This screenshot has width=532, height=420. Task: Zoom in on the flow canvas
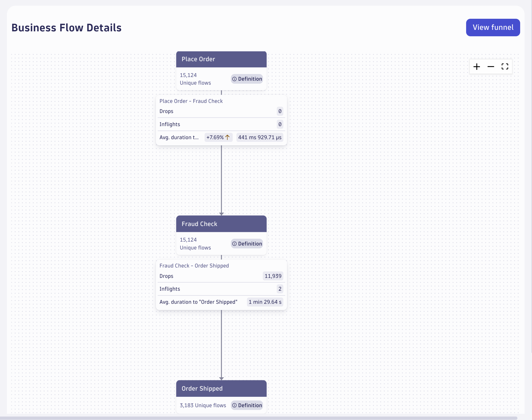477,67
